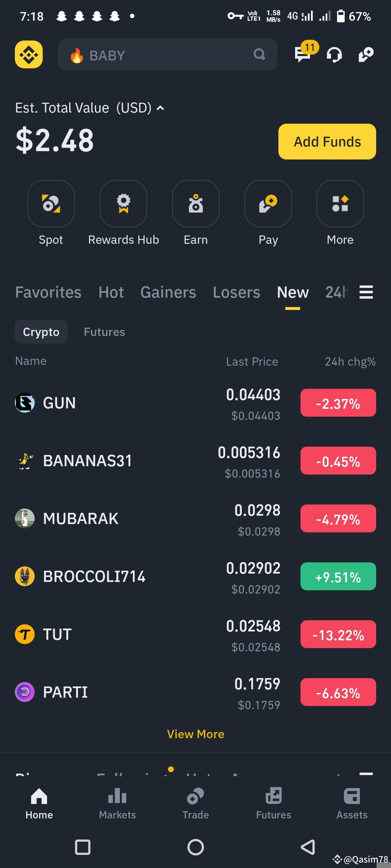391x868 pixels.
Task: Toggle the 24h chg% column sort
Action: pyautogui.click(x=350, y=361)
